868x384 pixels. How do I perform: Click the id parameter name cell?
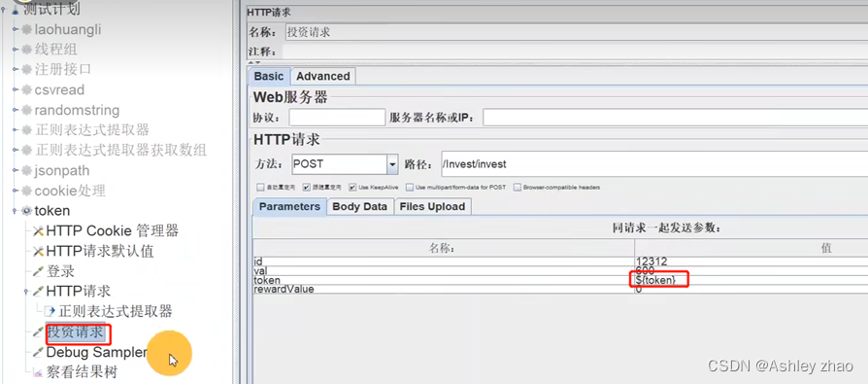(x=444, y=261)
